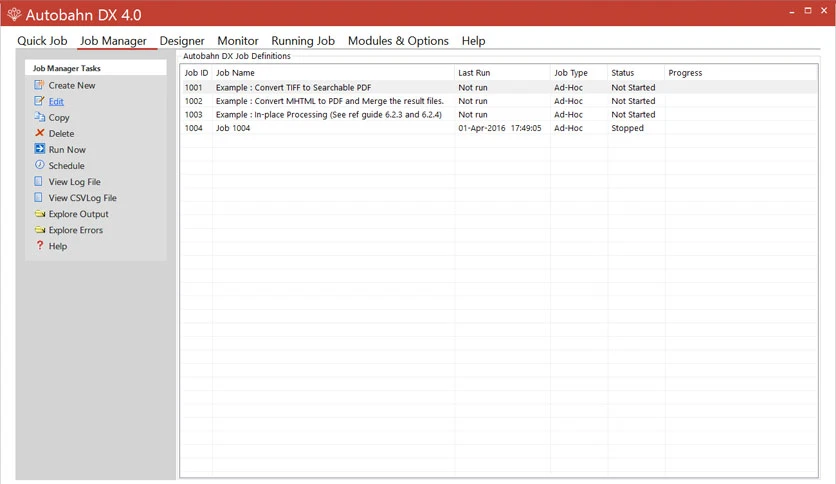
Task: Click the Edit pencil icon
Action: pos(39,101)
